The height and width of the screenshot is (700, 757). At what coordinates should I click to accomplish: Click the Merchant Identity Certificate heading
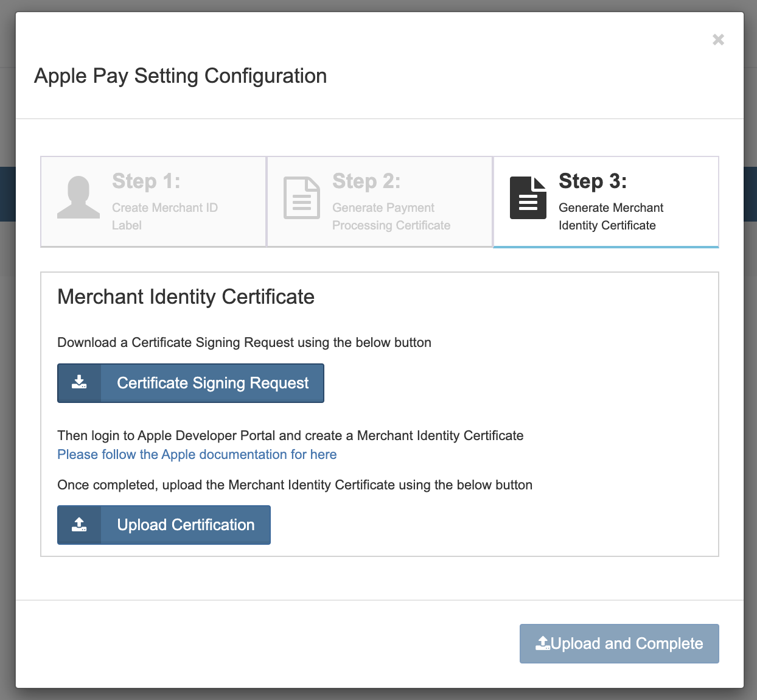click(186, 297)
